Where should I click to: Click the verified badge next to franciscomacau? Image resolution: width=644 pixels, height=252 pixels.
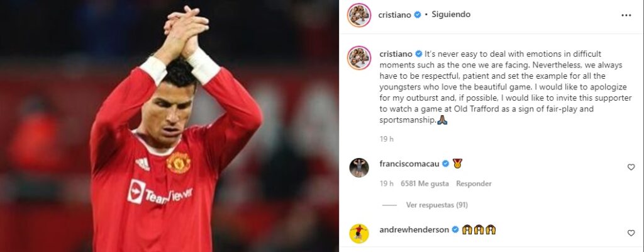pos(445,164)
